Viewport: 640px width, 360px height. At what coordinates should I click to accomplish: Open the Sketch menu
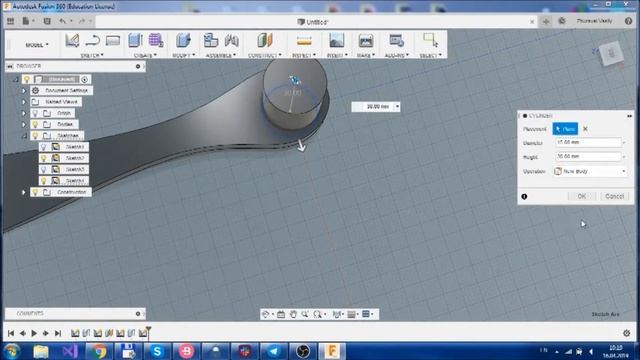coord(92,55)
